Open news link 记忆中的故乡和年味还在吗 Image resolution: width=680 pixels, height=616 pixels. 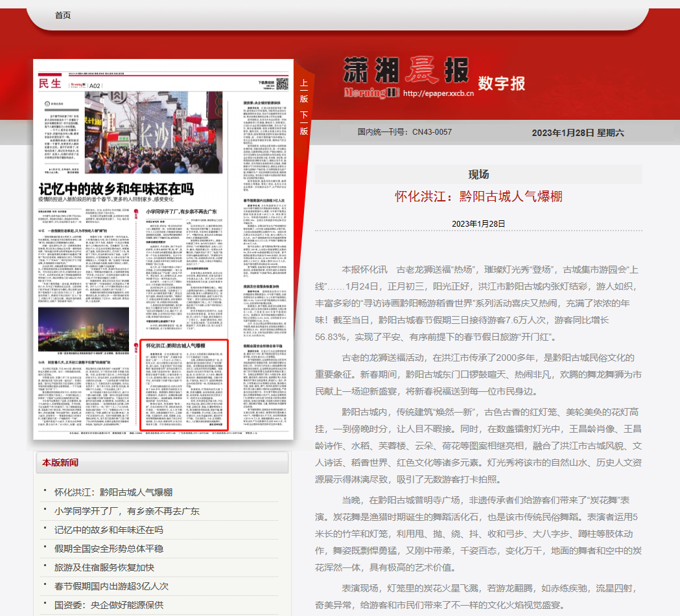click(108, 530)
